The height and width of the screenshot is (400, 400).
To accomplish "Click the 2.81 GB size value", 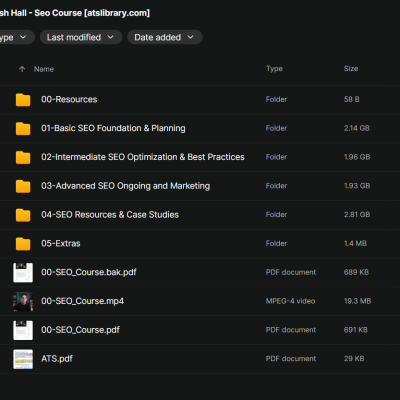I will [357, 215].
